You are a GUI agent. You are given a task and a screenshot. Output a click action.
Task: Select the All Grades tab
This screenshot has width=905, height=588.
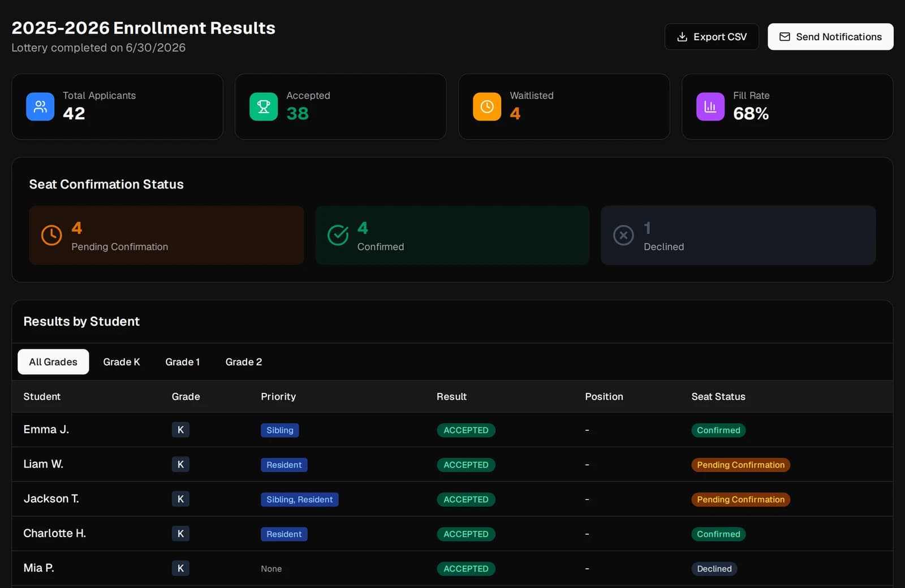(x=53, y=362)
